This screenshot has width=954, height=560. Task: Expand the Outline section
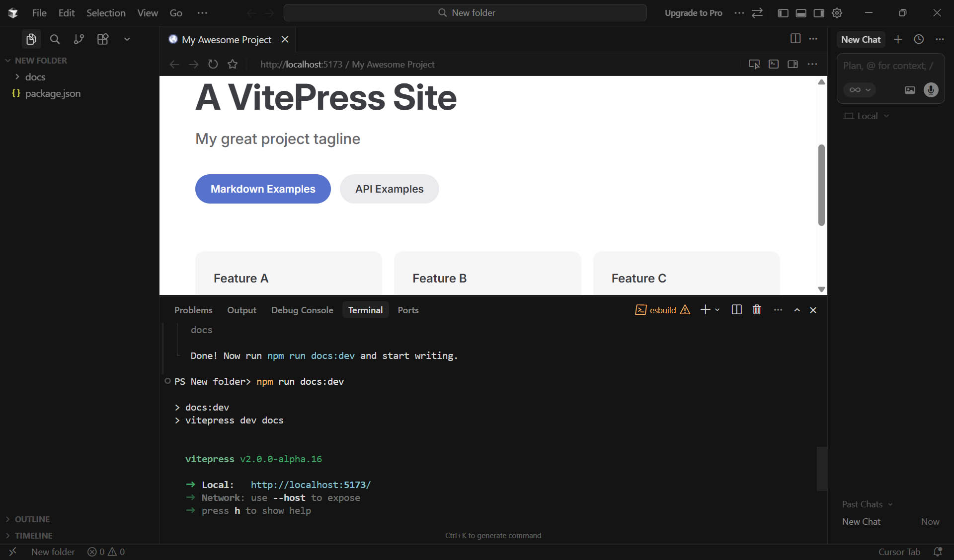pos(32,519)
